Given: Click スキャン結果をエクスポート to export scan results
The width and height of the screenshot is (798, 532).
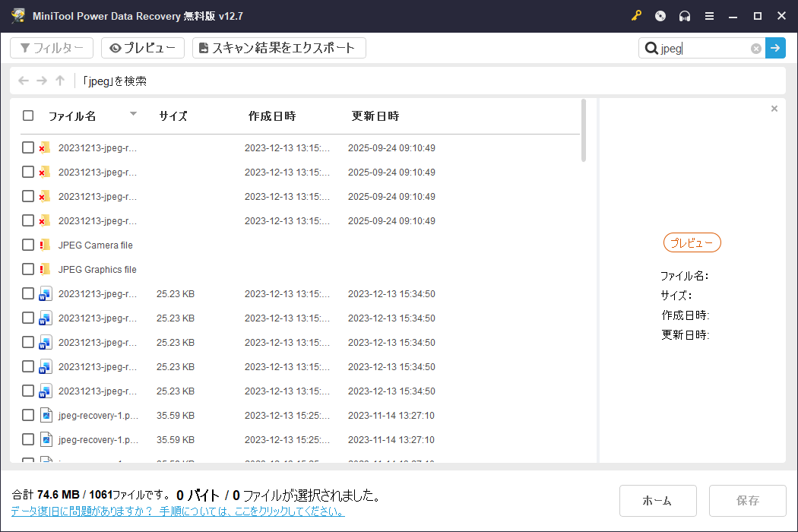Looking at the screenshot, I should point(278,47).
